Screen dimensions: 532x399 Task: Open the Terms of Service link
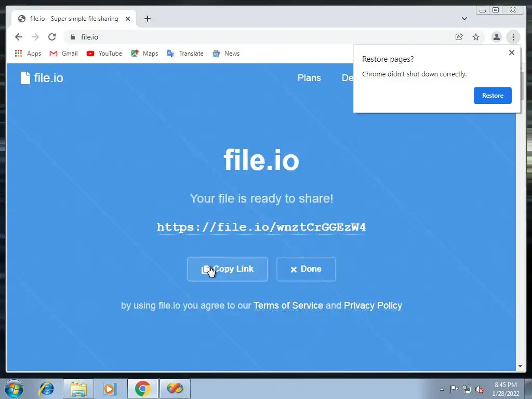point(288,305)
